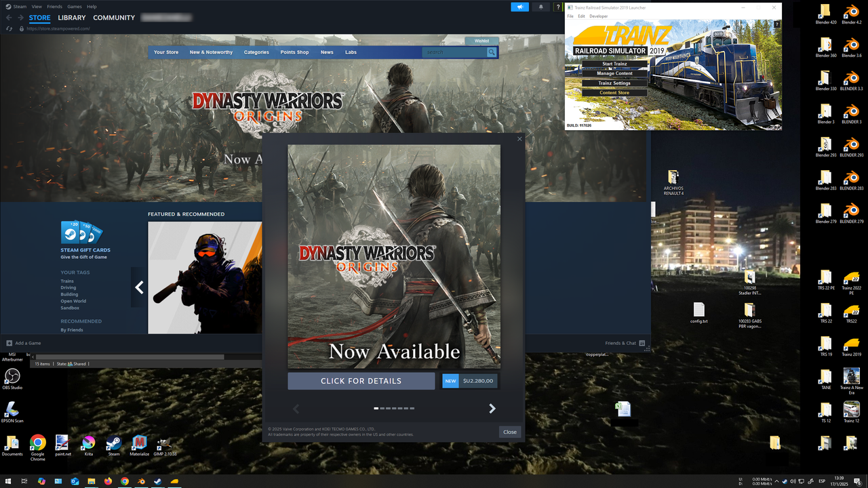Open Steam's View menu
868x488 pixels.
[37, 6]
